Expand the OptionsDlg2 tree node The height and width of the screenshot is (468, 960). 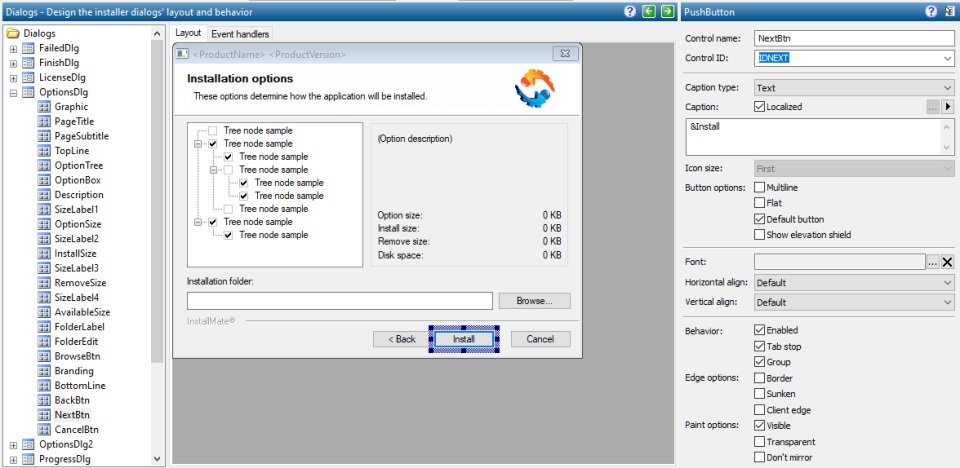13,444
